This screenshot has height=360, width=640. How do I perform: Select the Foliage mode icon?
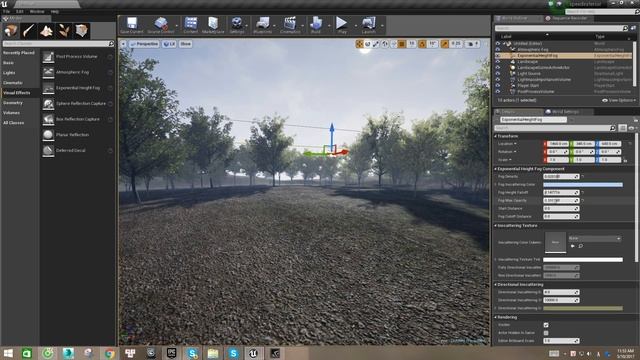(x=64, y=31)
